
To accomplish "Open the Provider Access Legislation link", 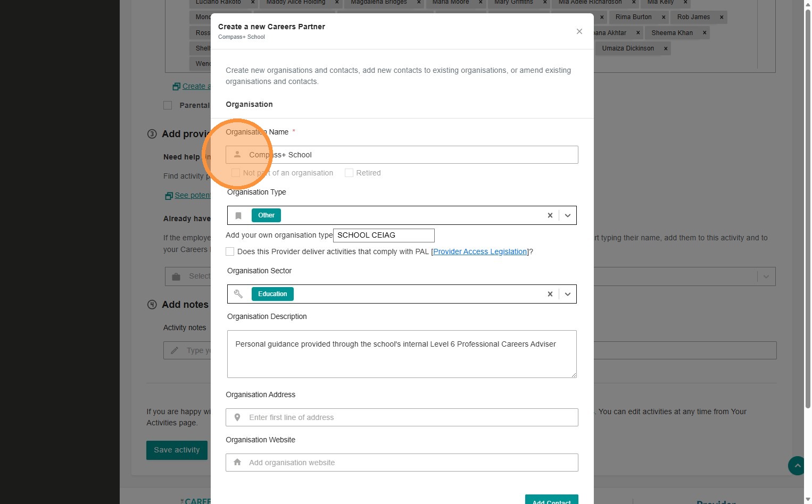I will (x=480, y=251).
